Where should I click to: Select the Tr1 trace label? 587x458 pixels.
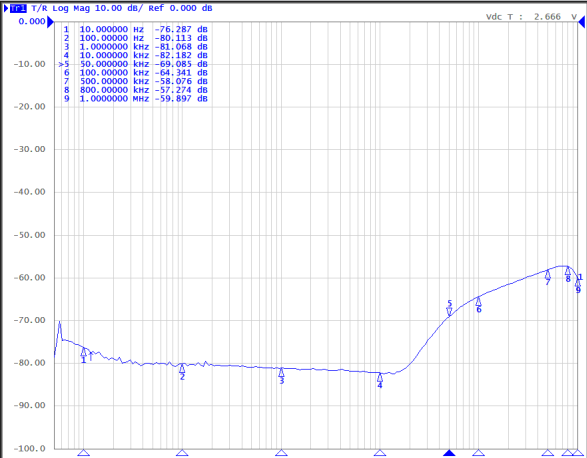18,8
